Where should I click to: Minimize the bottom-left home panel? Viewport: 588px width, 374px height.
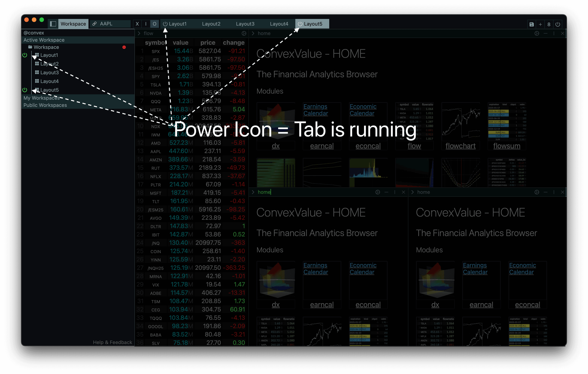(x=386, y=192)
